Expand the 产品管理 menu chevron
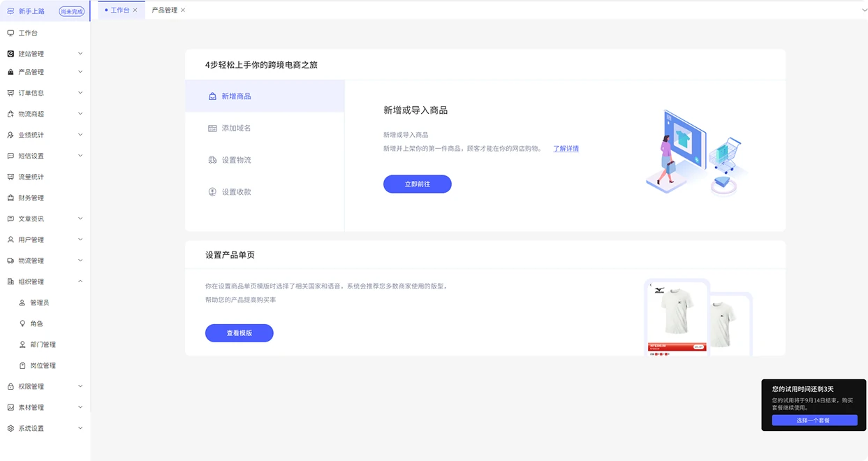Screen dimensions: 868x461 [80, 72]
